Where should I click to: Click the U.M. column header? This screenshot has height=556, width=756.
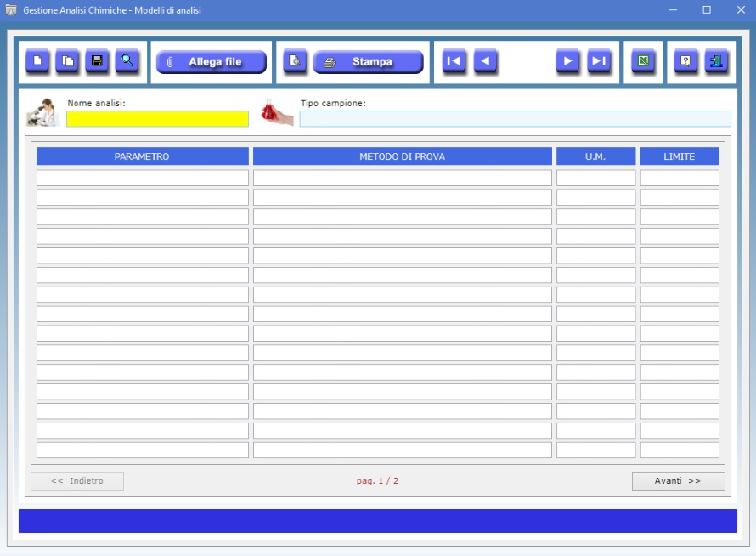596,156
